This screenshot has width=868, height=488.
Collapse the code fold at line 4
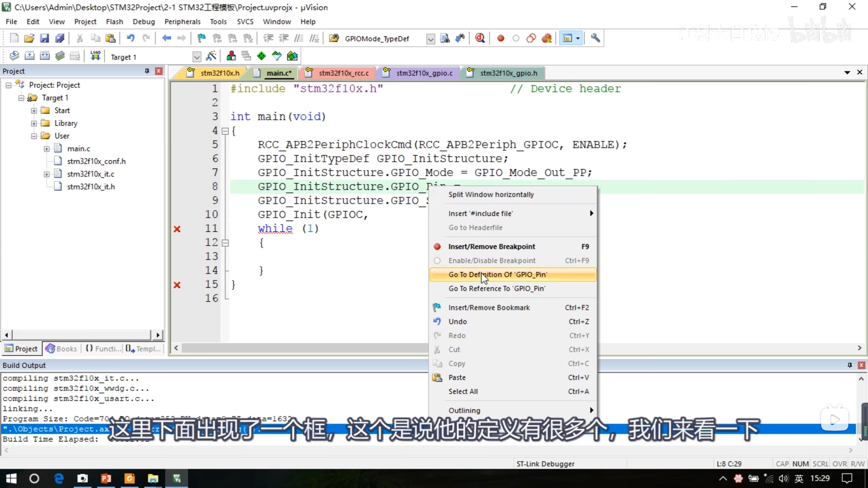pos(225,131)
